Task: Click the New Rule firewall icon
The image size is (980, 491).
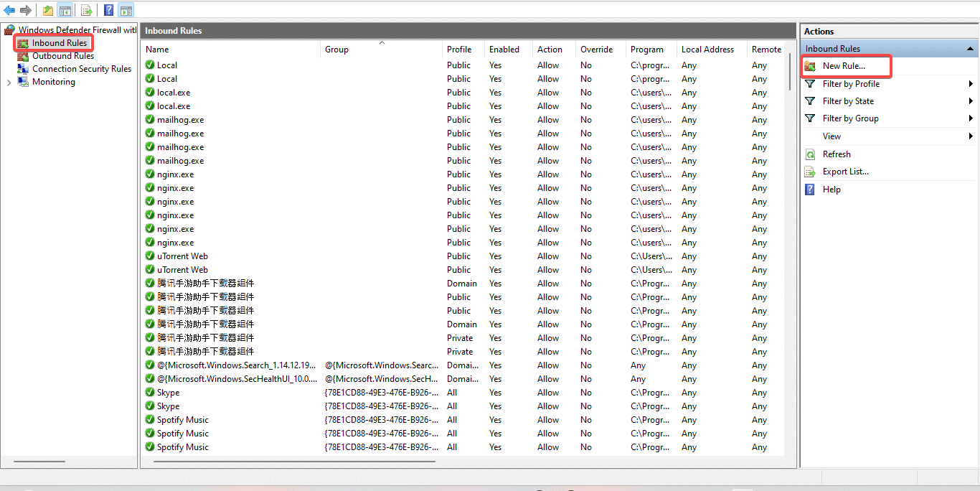Action: click(810, 66)
